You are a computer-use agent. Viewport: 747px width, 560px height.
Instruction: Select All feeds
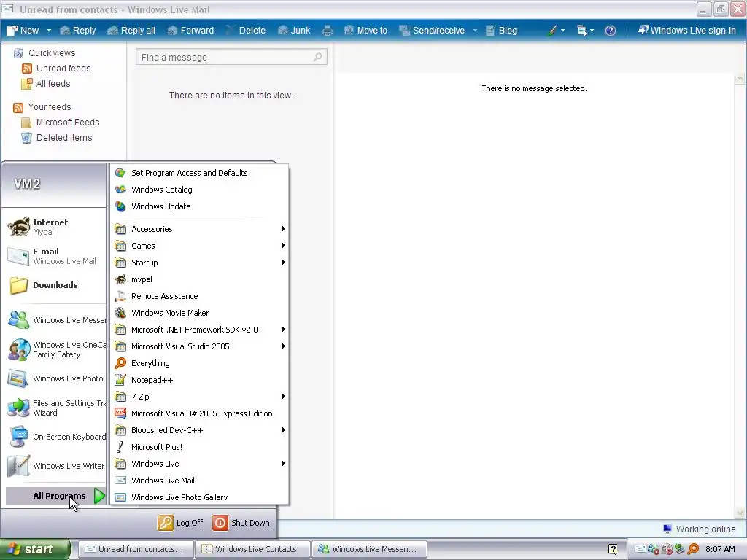[x=53, y=83]
